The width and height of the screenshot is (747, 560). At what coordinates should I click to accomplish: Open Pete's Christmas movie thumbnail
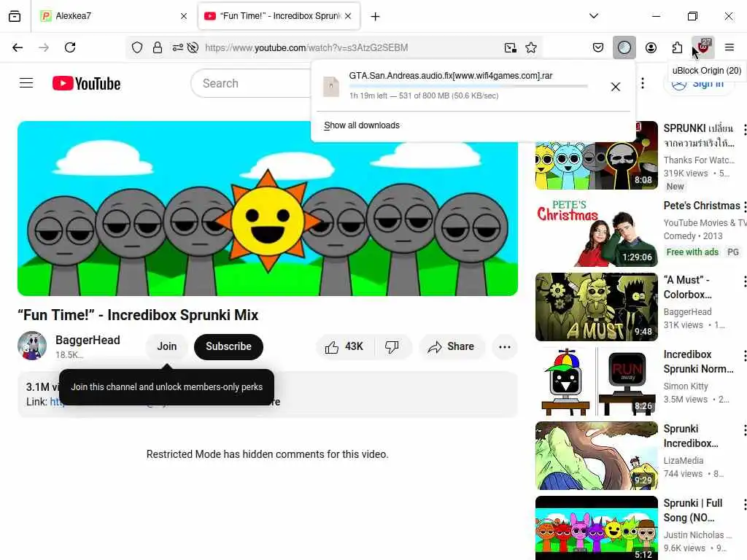[x=597, y=233]
